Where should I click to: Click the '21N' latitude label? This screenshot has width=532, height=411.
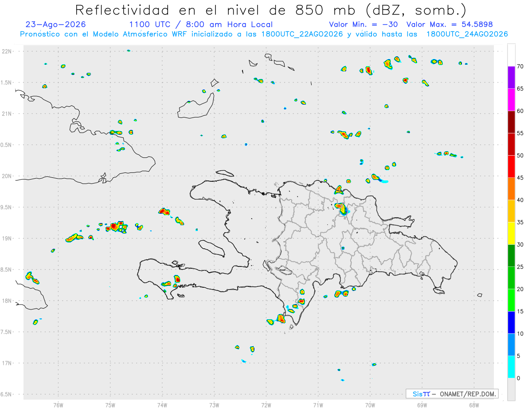point(7,114)
